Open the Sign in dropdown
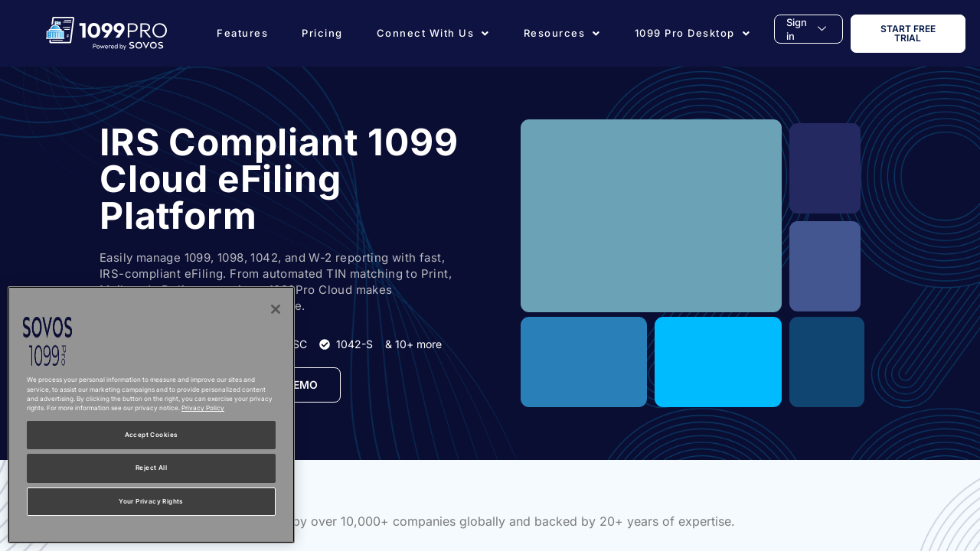Screen dimensions: 980x551 pos(808,29)
